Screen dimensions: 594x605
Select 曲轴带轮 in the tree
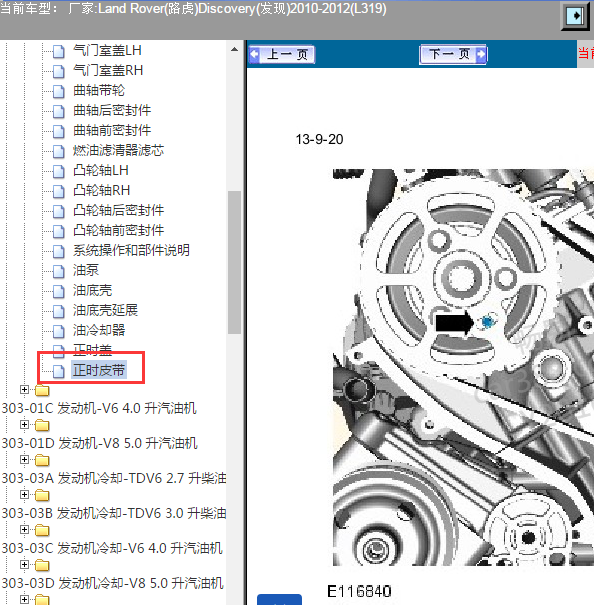(99, 91)
